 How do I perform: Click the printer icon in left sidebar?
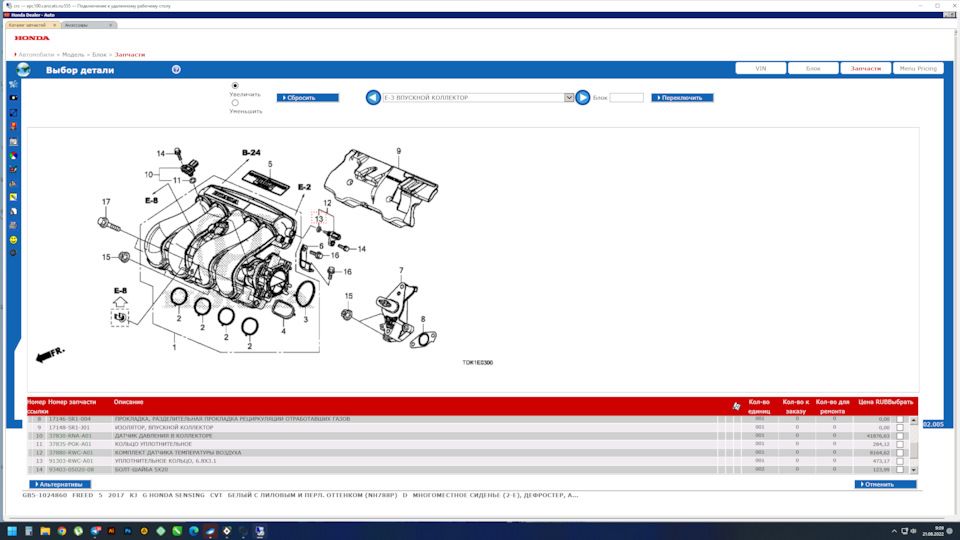[x=13, y=225]
